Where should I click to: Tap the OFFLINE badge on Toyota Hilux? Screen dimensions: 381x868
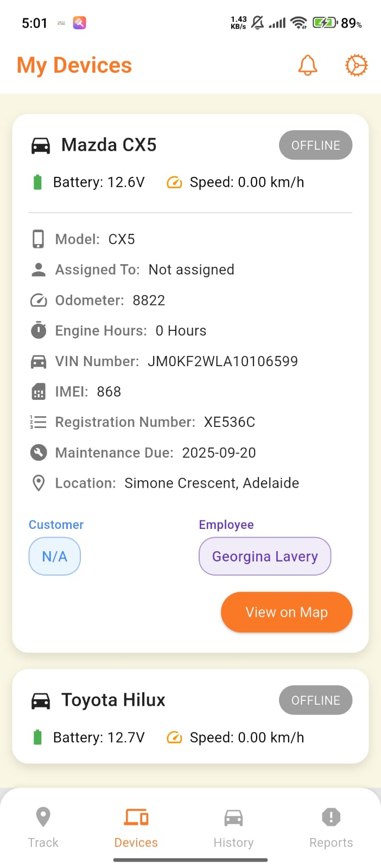pos(315,700)
